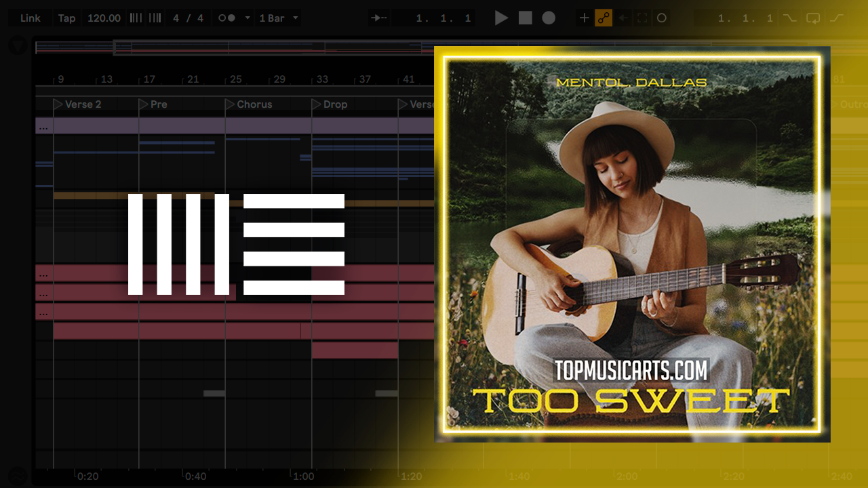Open the metronome settings dropdown arrow
This screenshot has height=488, width=868.
coord(248,18)
